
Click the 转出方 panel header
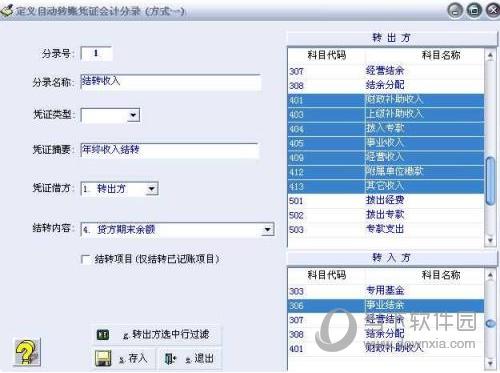[392, 38]
